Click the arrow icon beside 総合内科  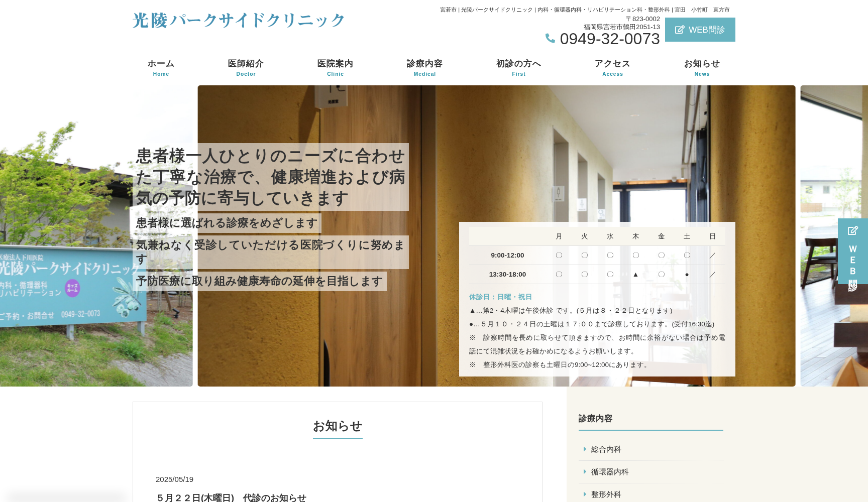[x=584, y=449]
